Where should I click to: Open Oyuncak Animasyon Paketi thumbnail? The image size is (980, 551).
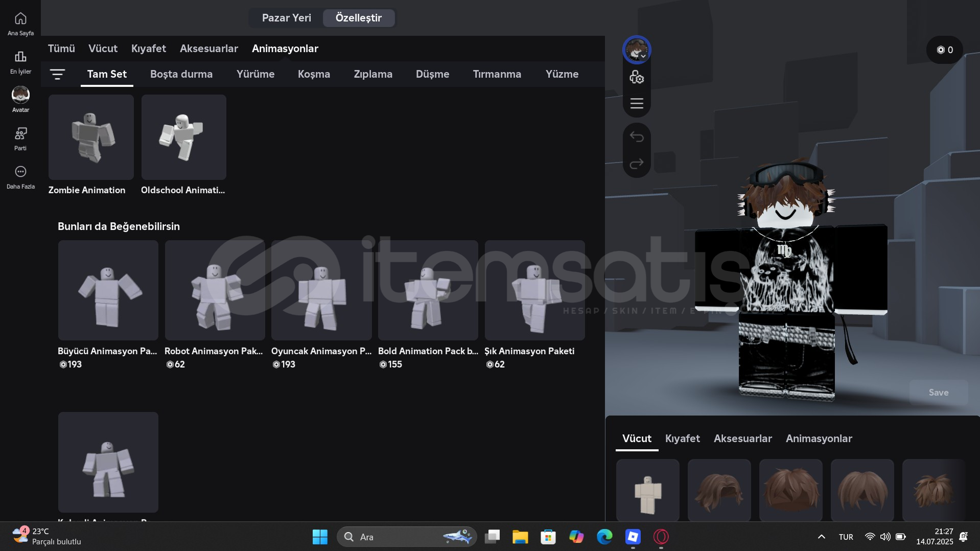pyautogui.click(x=321, y=290)
